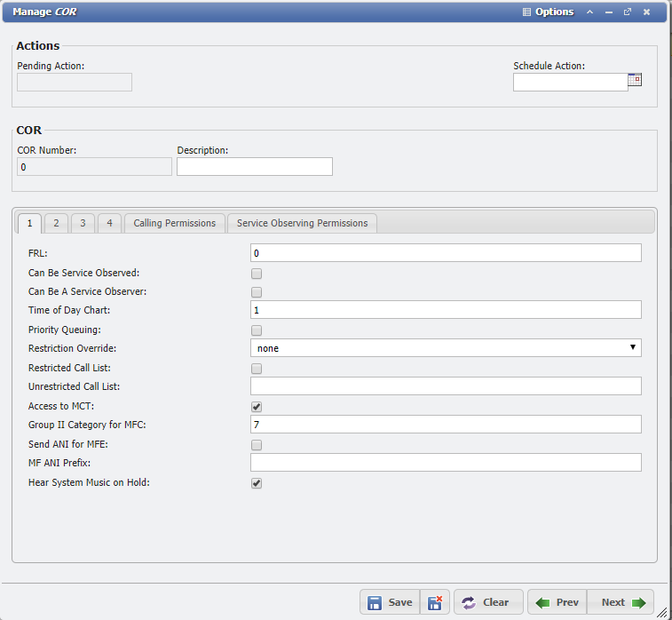Collapse the window using the chevron-up icon
672x620 pixels.
click(589, 12)
